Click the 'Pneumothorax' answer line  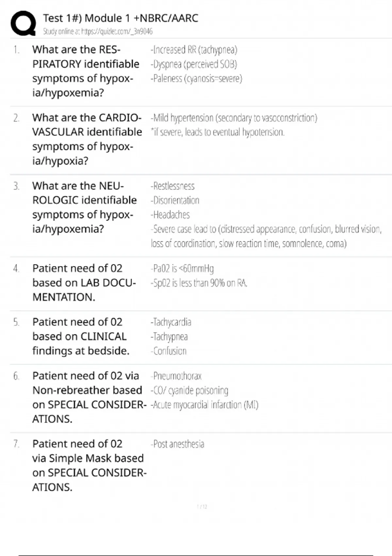point(176,376)
